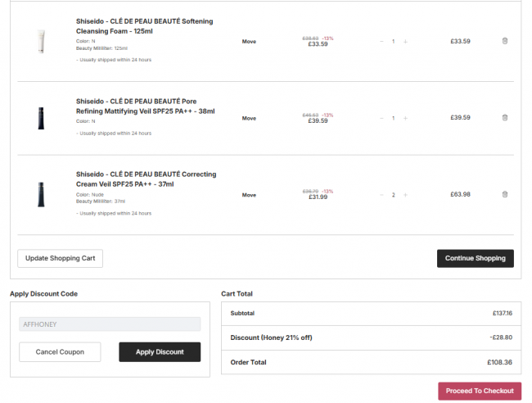
Task: Reduce Correcting Cream Veil quantity by one
Action: coord(381,195)
